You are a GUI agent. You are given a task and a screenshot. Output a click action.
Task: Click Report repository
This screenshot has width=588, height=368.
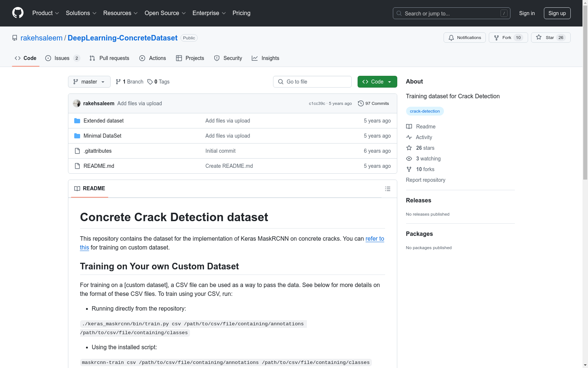tap(426, 180)
